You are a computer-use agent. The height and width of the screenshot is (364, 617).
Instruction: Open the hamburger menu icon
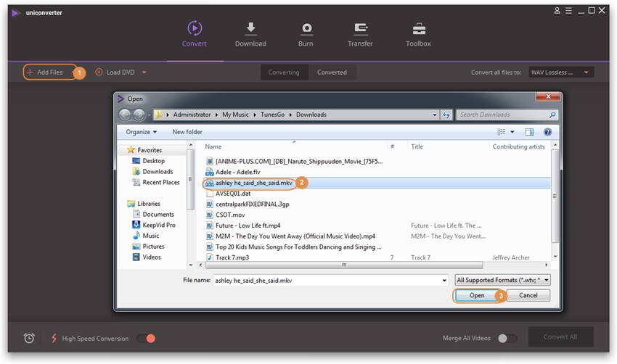[569, 11]
